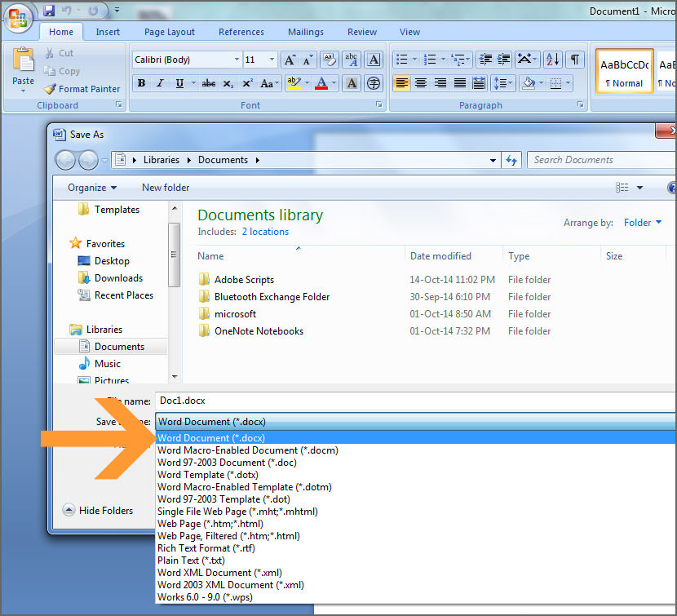Open the Paragraph dialog launcher
677x616 pixels.
pyautogui.click(x=580, y=104)
